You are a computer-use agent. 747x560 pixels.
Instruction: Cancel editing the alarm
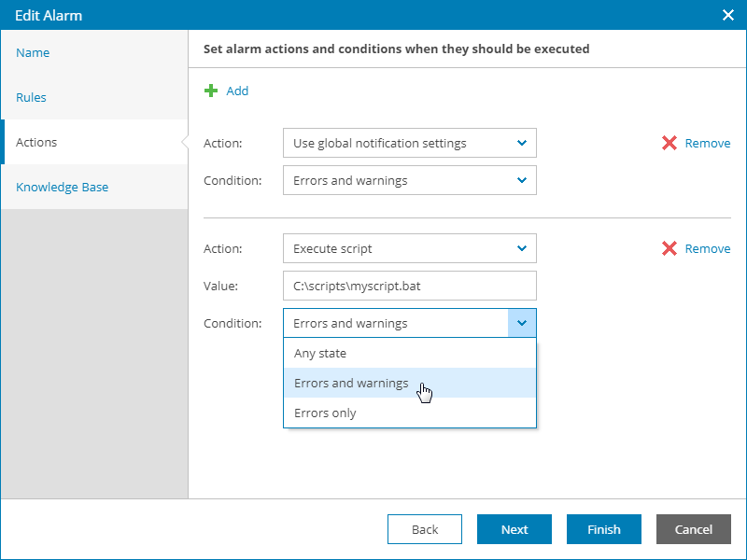click(694, 529)
